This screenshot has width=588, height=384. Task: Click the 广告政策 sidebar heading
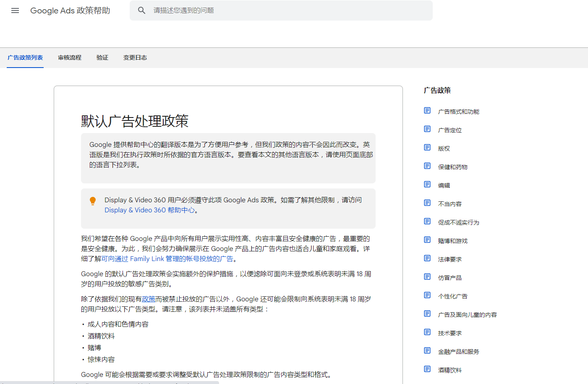(x=437, y=90)
